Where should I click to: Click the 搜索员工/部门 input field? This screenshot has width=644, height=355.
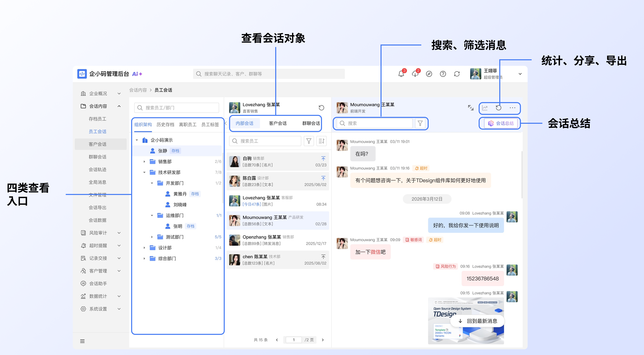point(176,108)
